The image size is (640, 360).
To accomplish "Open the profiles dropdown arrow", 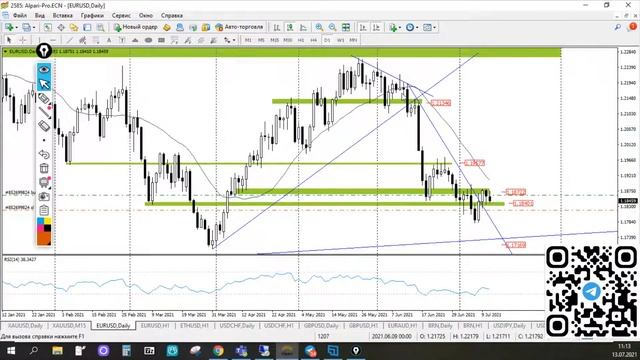I will pyautogui.click(x=34, y=27).
